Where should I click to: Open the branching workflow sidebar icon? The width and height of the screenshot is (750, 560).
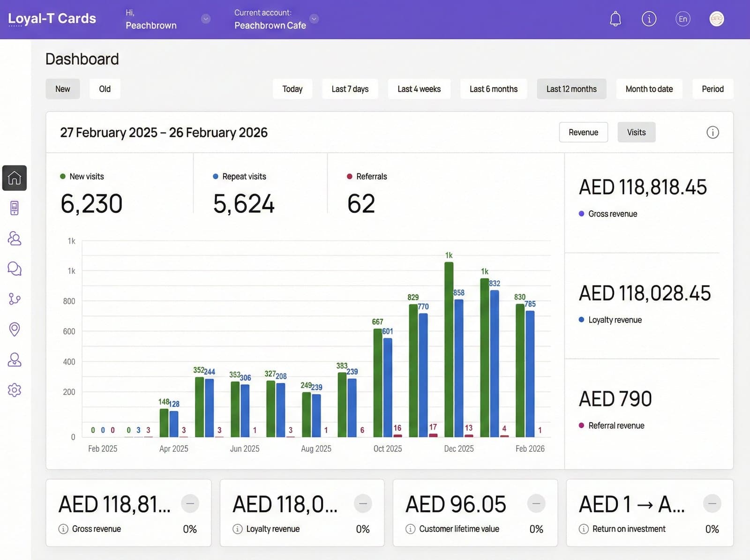point(15,299)
